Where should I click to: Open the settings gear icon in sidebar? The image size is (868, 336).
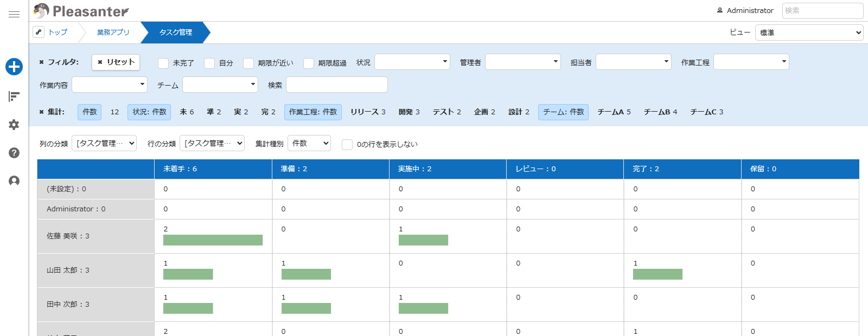point(14,125)
